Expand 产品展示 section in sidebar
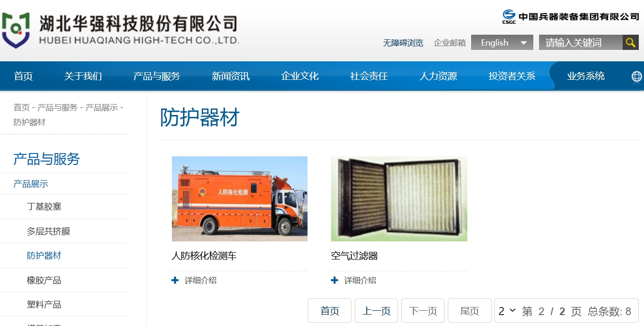The image size is (644, 326). (x=31, y=184)
